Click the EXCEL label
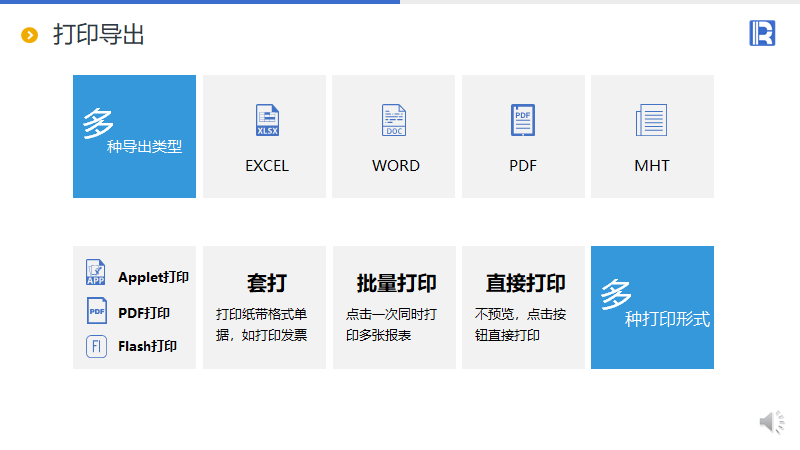 click(x=267, y=166)
